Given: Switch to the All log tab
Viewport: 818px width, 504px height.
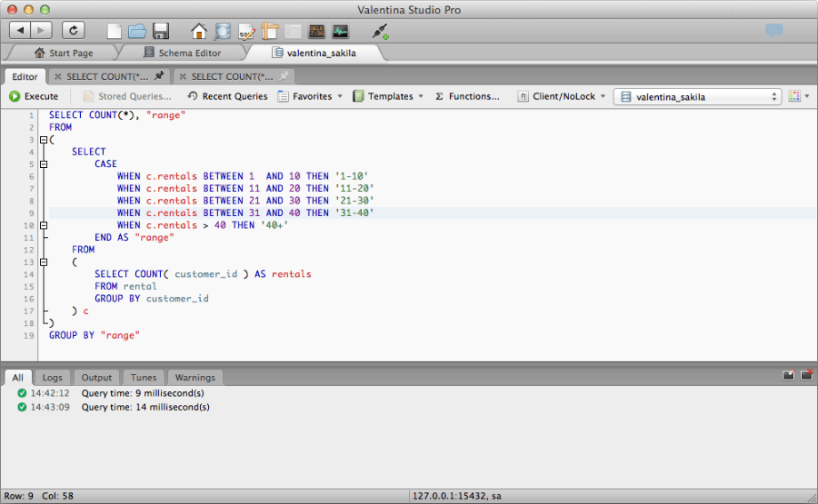Looking at the screenshot, I should tap(18, 378).
